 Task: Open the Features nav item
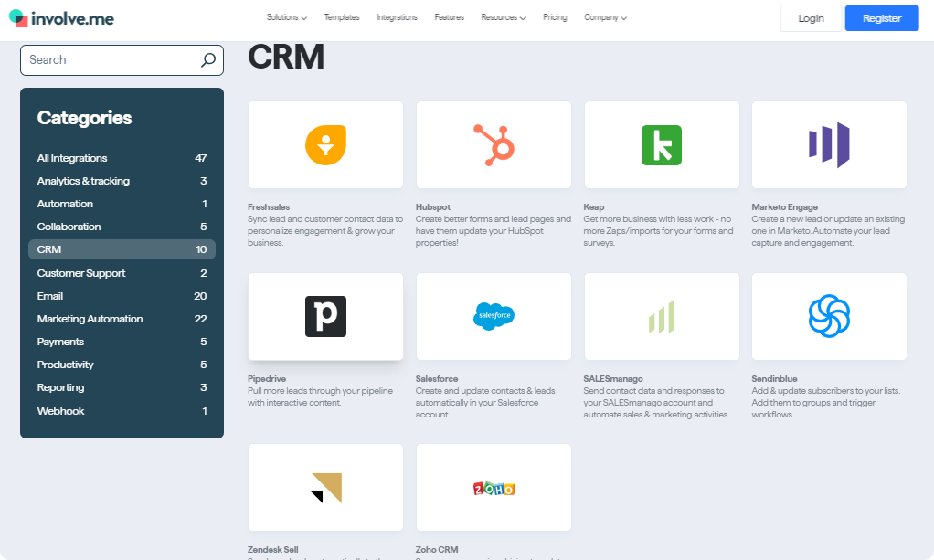(x=449, y=17)
